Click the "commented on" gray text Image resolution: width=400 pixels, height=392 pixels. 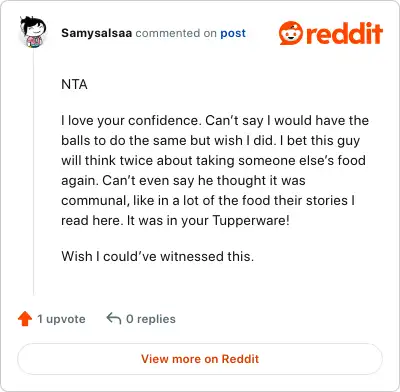coord(176,33)
